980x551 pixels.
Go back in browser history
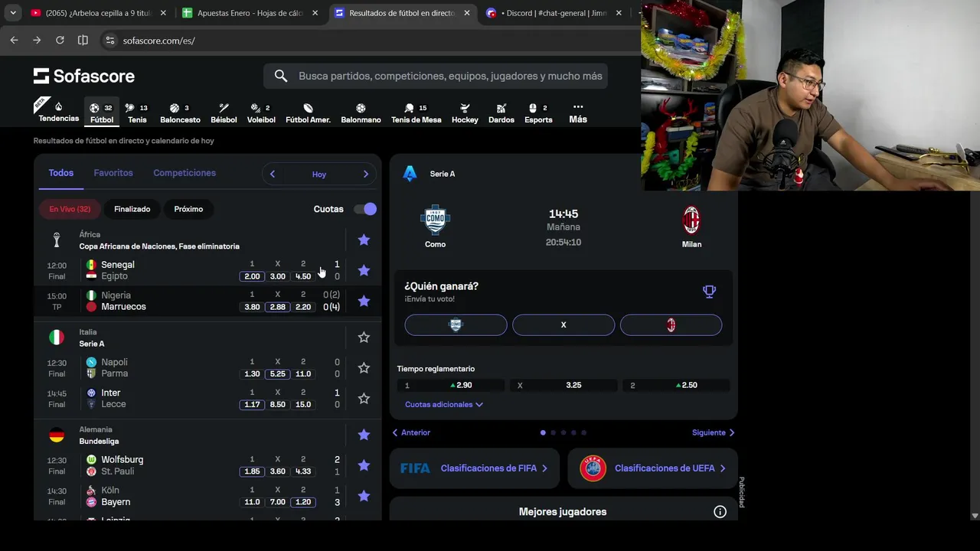click(x=14, y=40)
